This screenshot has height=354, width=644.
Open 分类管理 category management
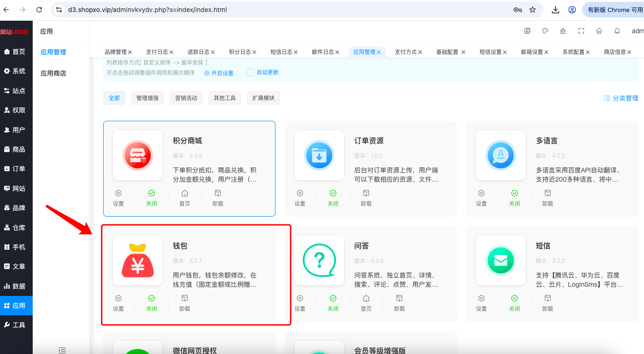coord(621,98)
